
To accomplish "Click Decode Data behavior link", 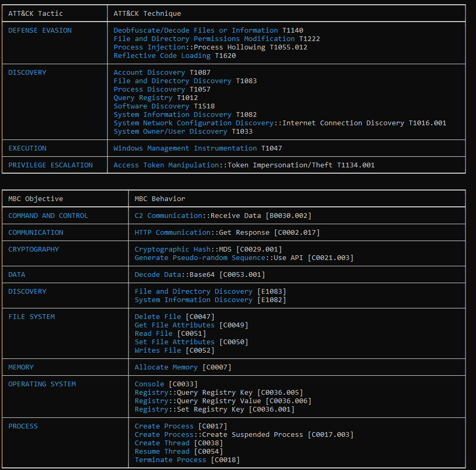I will pos(157,275).
